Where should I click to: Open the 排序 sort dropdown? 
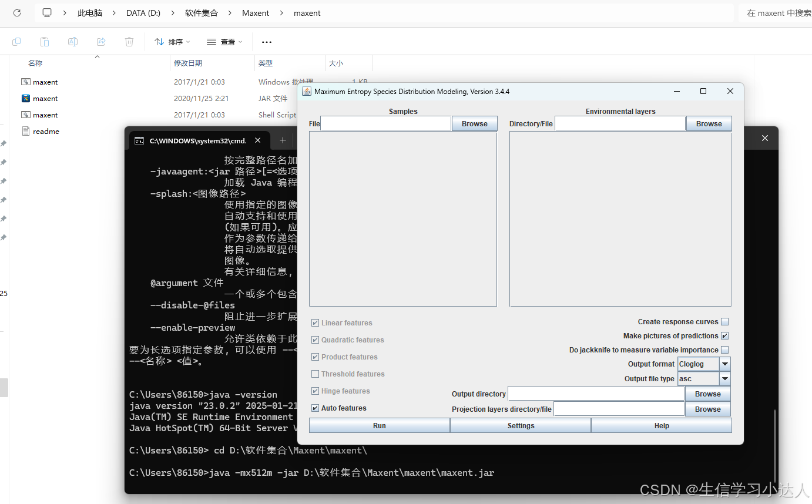click(172, 42)
